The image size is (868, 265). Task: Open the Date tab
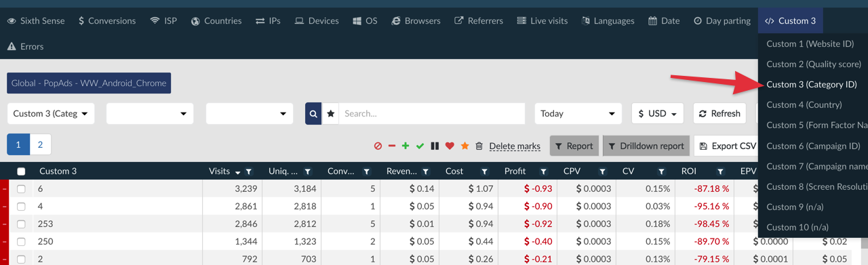tap(664, 21)
